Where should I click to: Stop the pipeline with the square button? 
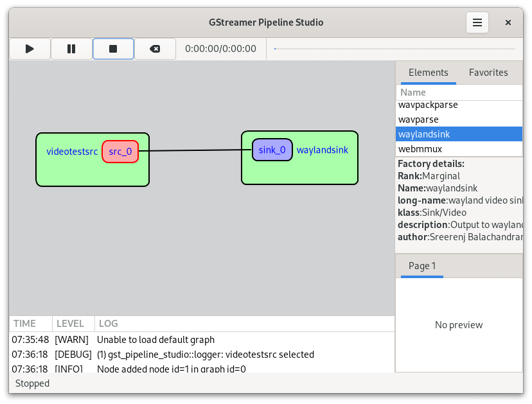click(113, 49)
